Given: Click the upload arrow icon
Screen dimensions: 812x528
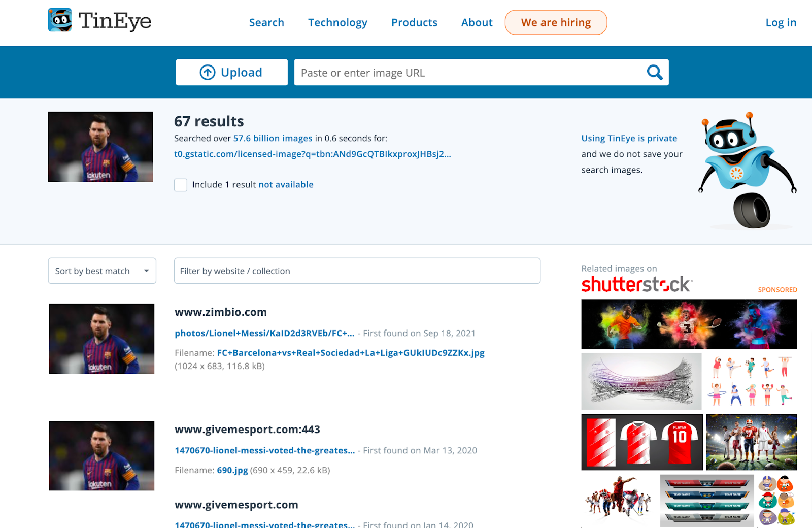Looking at the screenshot, I should click(207, 72).
